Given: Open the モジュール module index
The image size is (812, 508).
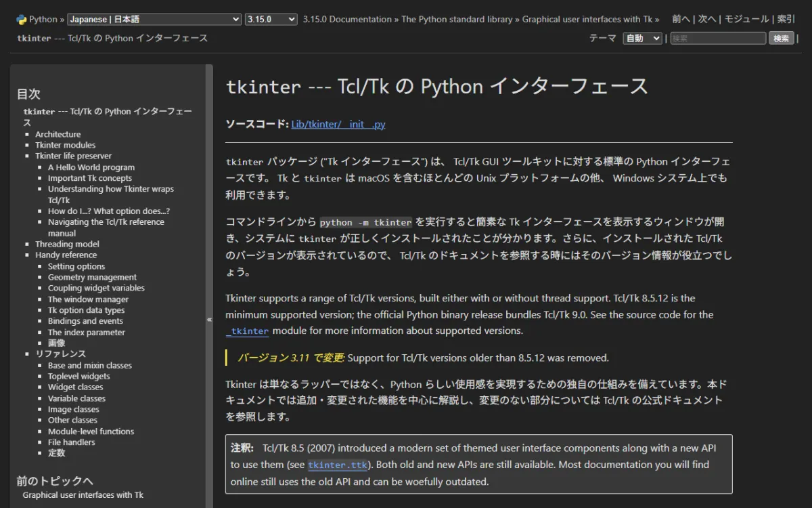Looking at the screenshot, I should 747,20.
